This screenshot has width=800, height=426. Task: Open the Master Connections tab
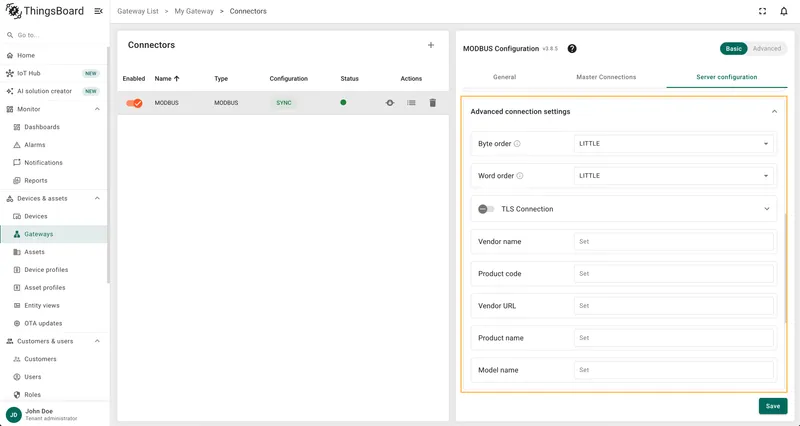click(x=606, y=77)
